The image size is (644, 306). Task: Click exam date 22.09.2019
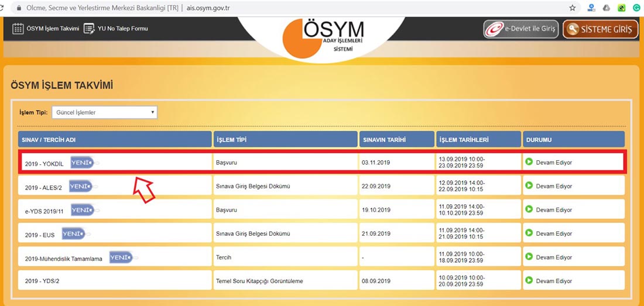coord(376,187)
